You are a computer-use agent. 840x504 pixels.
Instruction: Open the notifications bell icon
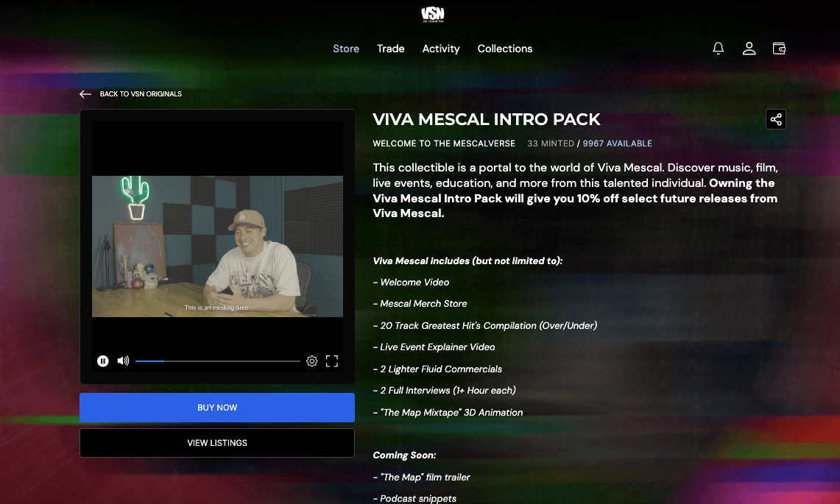click(x=718, y=49)
